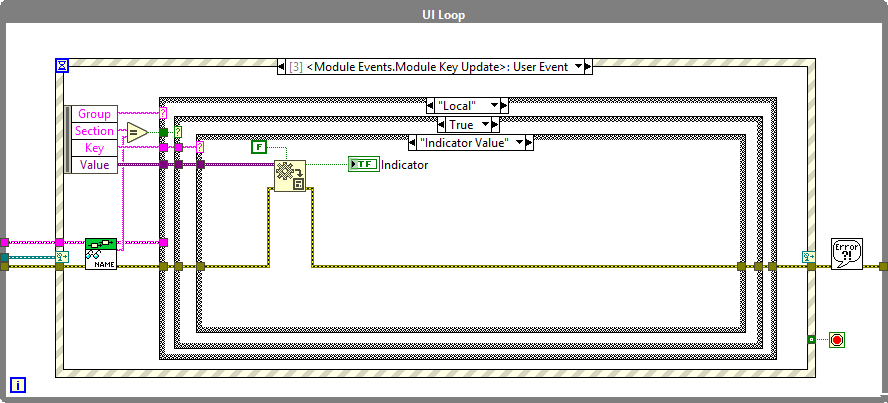Open the "Indicator Value" case dropdown

[520, 143]
